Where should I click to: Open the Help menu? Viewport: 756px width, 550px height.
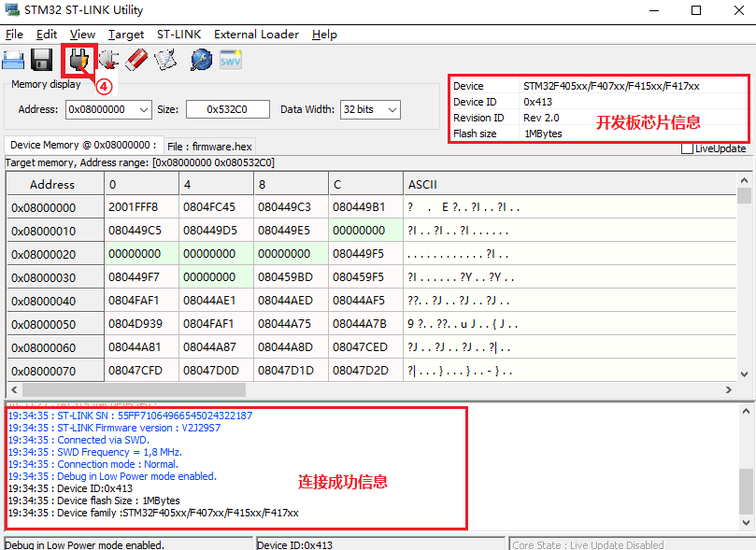pyautogui.click(x=324, y=35)
